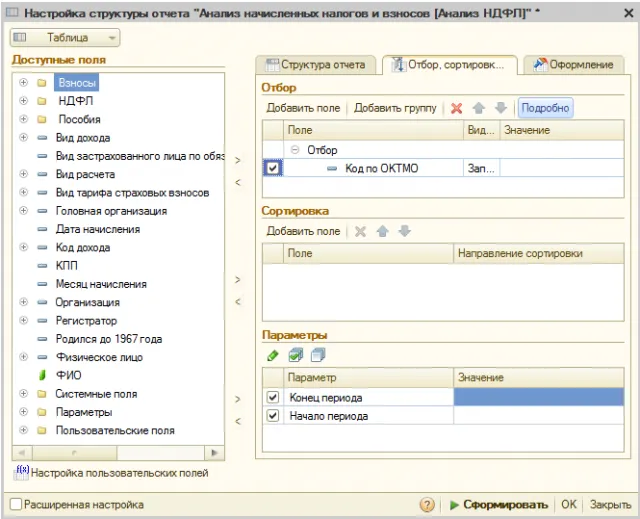Screen dimensions: 640x519
Task: Toggle the Подробно detail button
Action: click(x=545, y=108)
